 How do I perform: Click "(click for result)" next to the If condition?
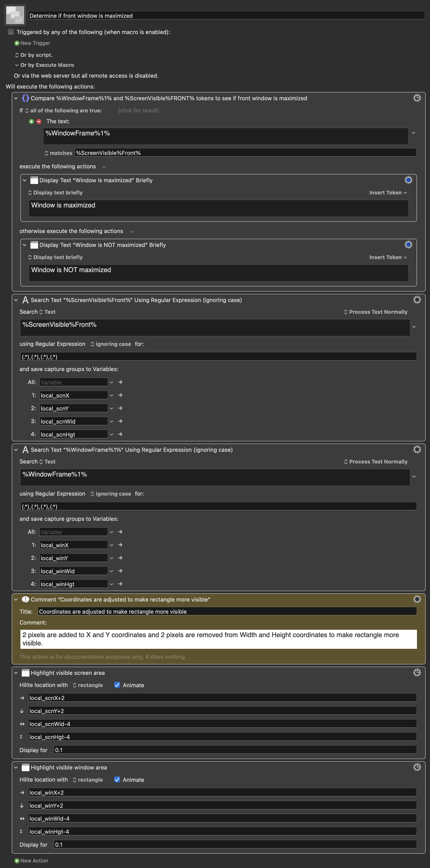(138, 110)
